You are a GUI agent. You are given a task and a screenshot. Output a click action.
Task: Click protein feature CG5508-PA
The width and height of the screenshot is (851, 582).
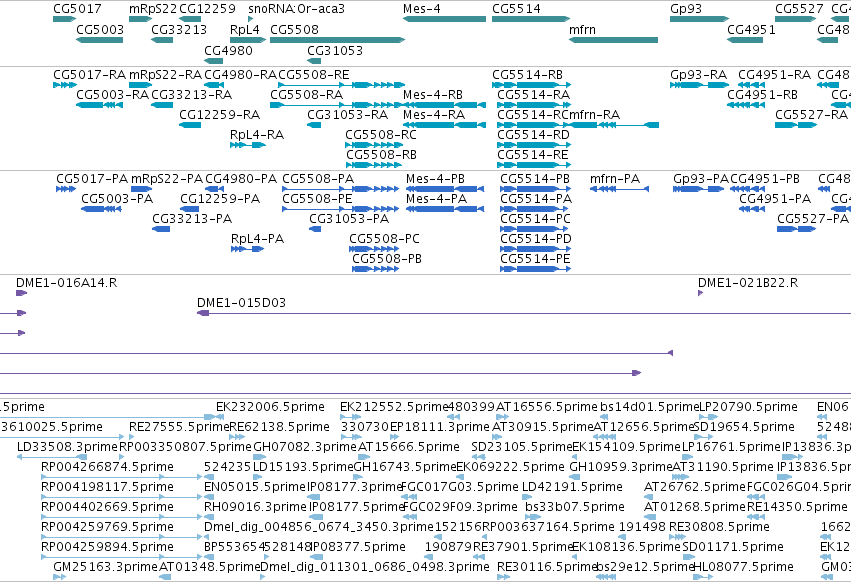[341, 189]
